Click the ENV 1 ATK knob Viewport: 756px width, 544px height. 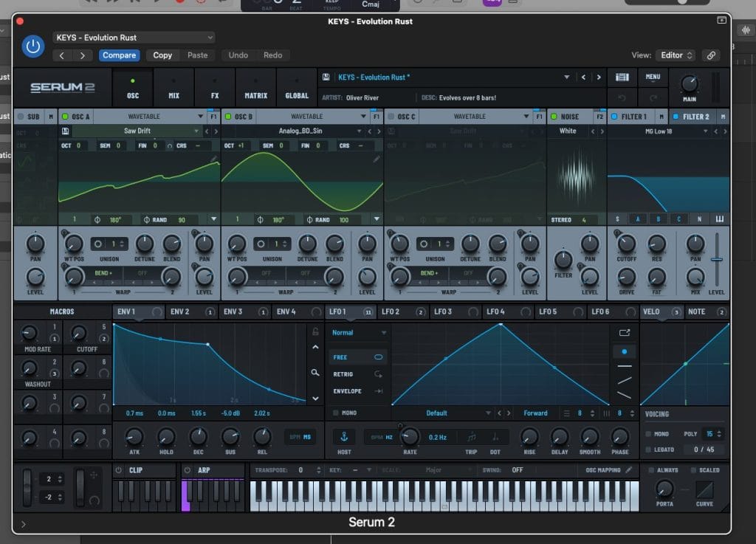pyautogui.click(x=134, y=436)
